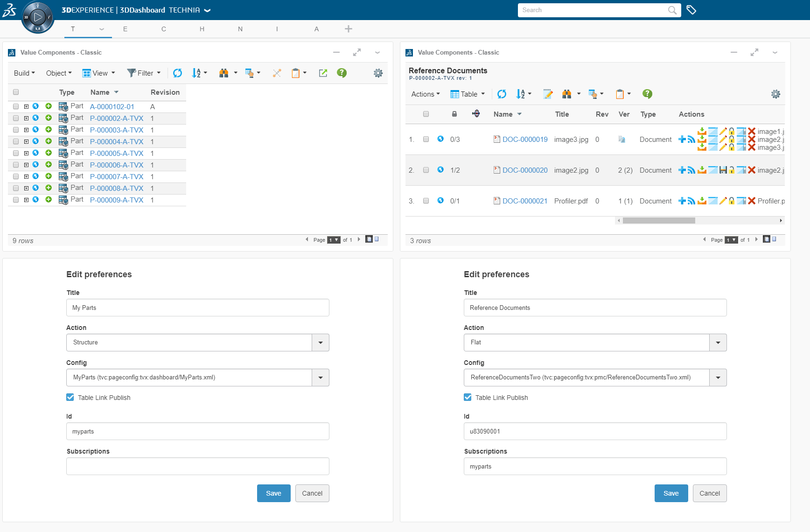Click the save disk icon for DOC-0000020
This screenshot has height=532, width=810.
coord(723,170)
